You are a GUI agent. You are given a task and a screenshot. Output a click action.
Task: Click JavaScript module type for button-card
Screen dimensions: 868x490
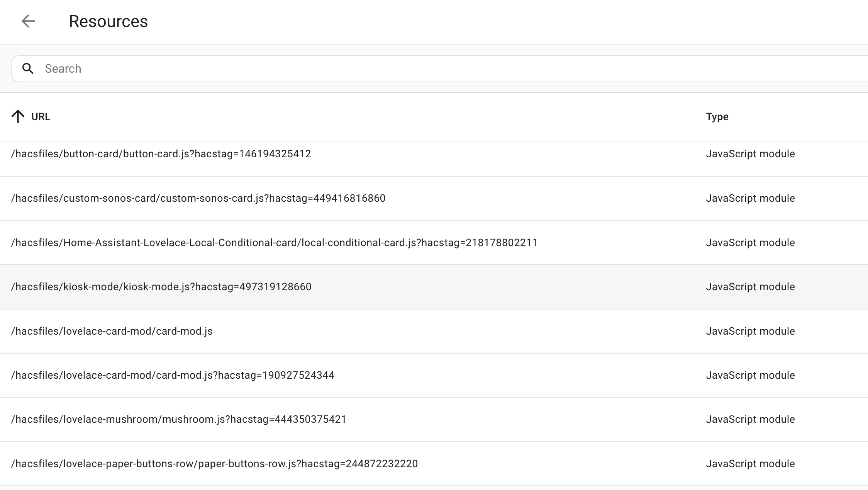tap(750, 154)
